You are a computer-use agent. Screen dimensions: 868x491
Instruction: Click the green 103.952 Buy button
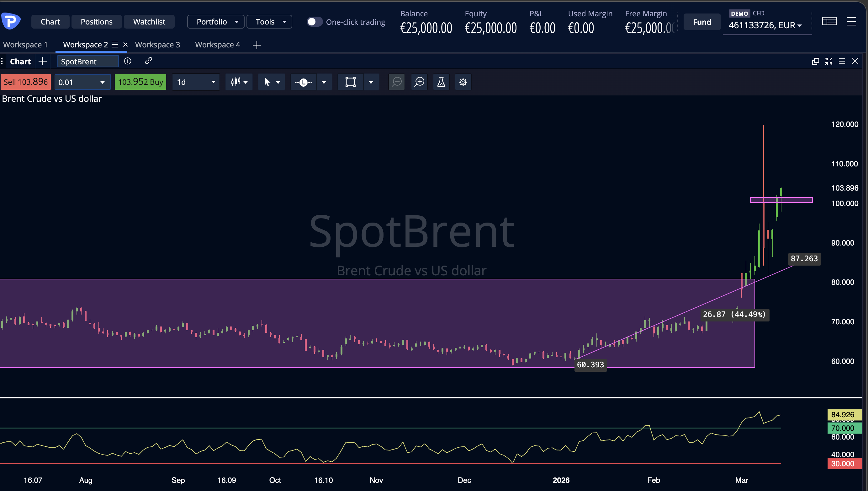140,82
